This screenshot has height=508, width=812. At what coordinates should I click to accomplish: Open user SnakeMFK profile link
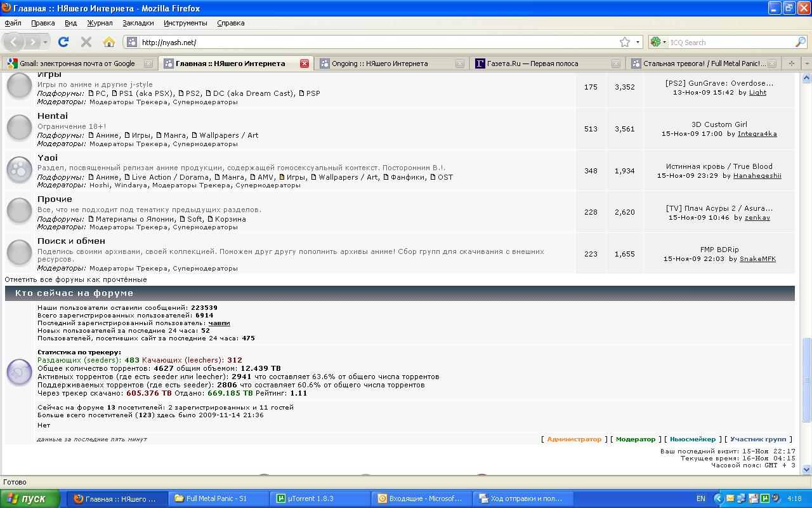point(757,259)
